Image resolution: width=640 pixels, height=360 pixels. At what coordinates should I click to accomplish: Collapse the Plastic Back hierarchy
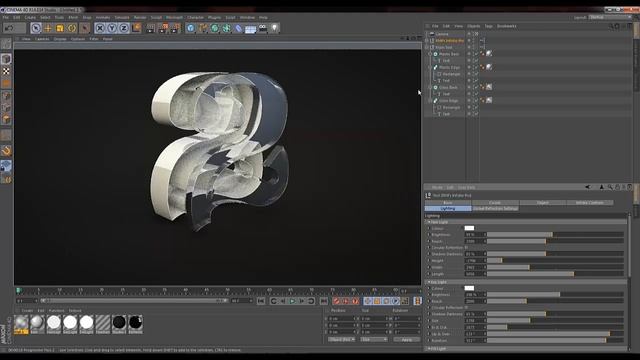pyautogui.click(x=430, y=54)
